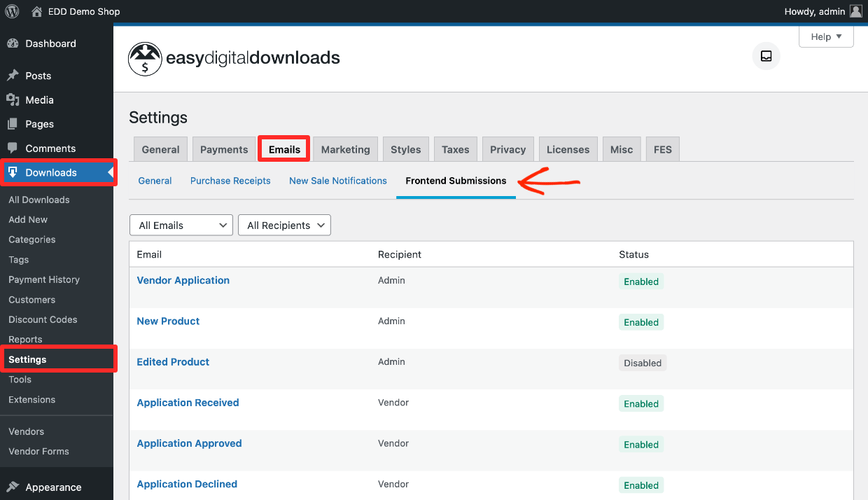
Task: Open Settings submenu item
Action: (27, 359)
